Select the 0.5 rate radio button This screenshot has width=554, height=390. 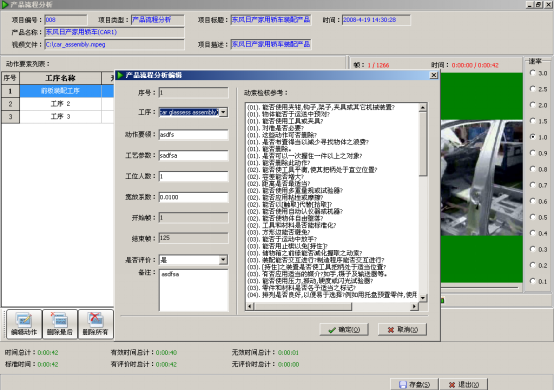point(533,217)
